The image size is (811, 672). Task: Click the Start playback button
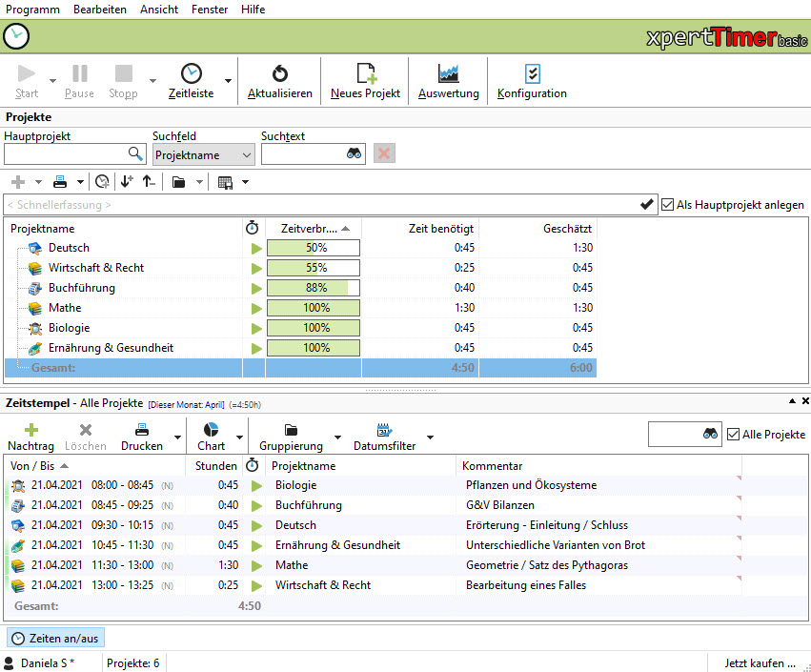[27, 81]
